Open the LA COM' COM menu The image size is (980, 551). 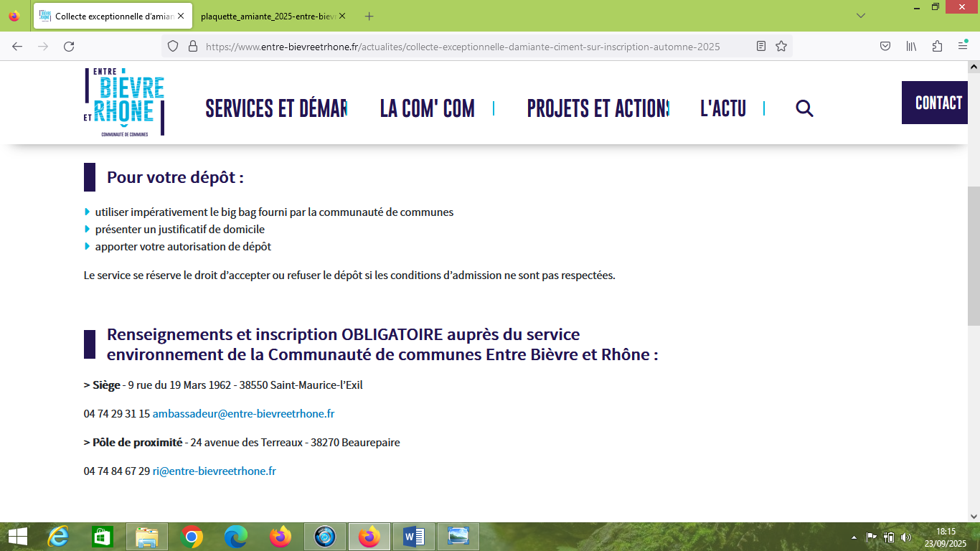428,108
